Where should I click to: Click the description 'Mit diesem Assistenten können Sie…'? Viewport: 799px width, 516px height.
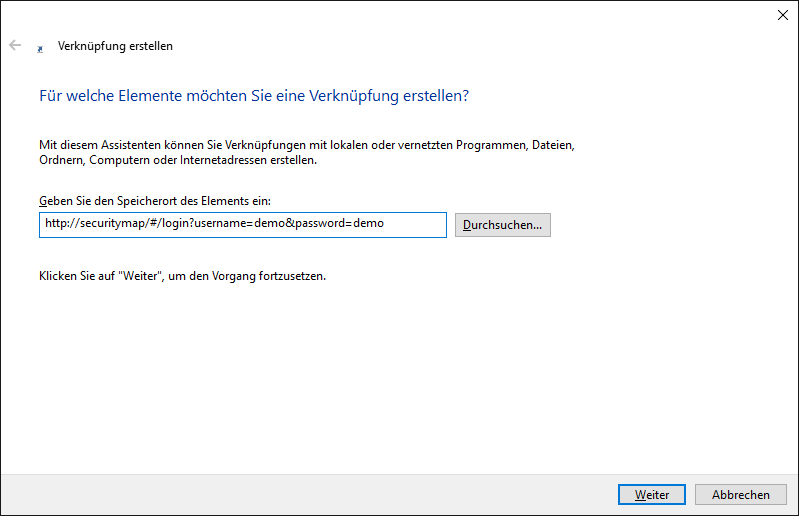point(307,152)
